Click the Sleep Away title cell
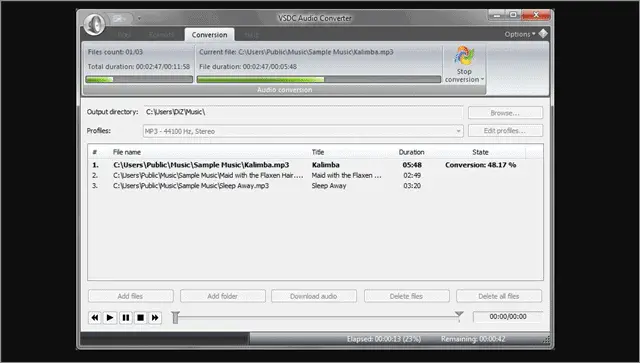The height and width of the screenshot is (363, 640). pyautogui.click(x=329, y=186)
